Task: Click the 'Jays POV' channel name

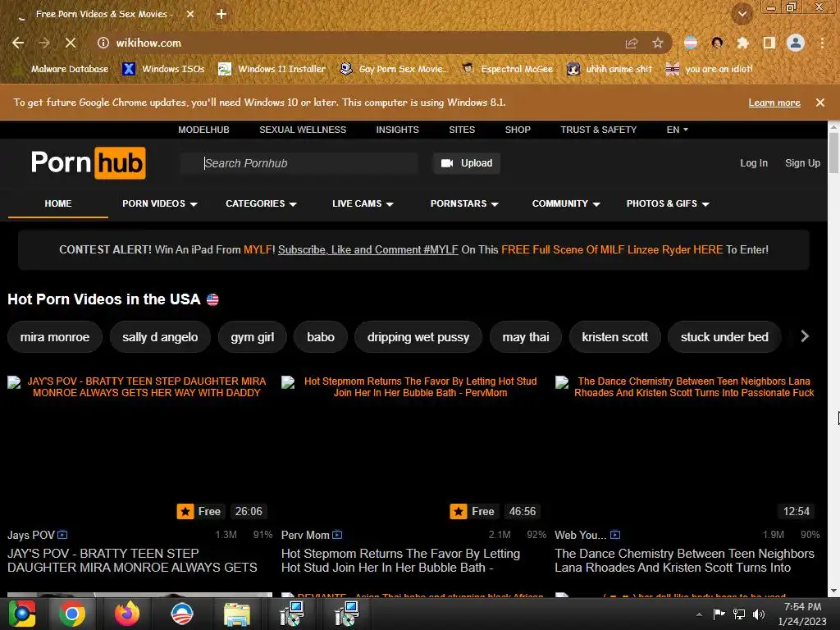Action: (31, 535)
